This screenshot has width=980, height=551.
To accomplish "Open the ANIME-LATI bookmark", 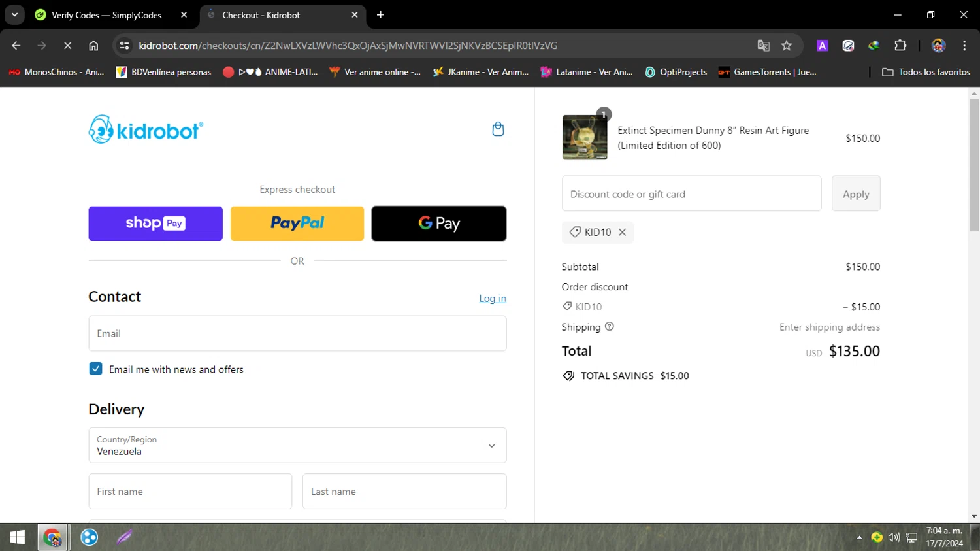I will pyautogui.click(x=270, y=72).
